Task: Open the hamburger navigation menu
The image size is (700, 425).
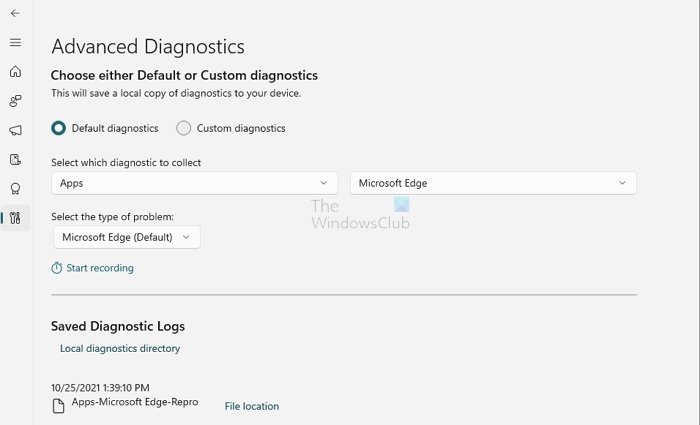Action: click(15, 42)
